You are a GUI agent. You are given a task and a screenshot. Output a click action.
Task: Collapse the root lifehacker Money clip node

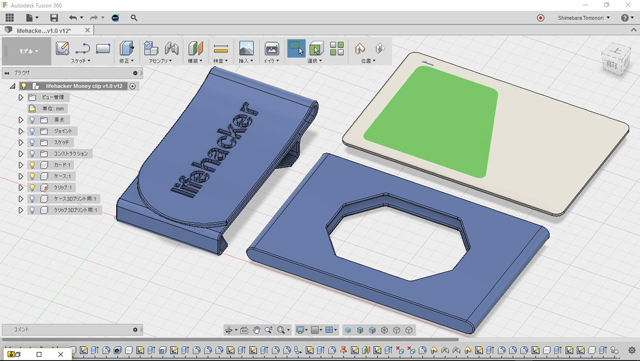13,86
